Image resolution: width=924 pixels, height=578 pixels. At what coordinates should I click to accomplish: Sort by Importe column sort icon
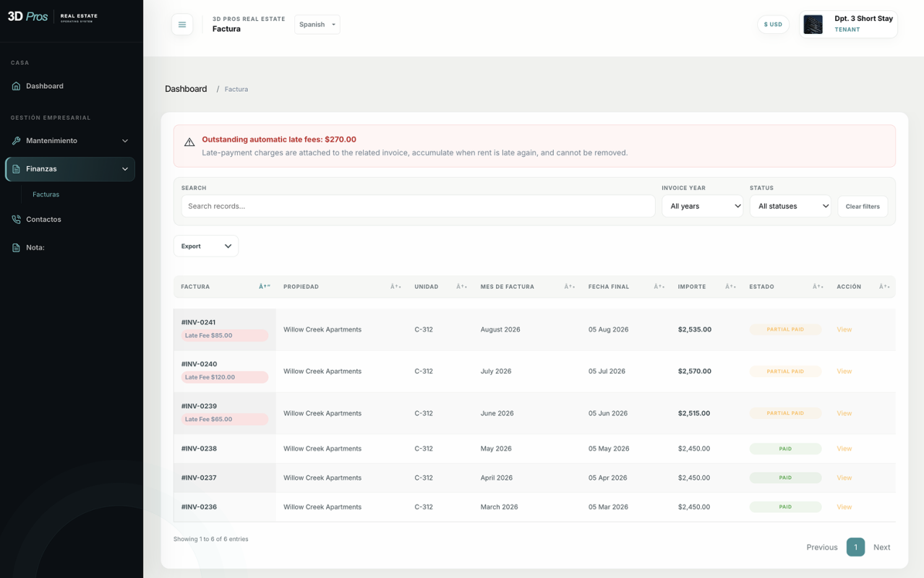point(731,287)
